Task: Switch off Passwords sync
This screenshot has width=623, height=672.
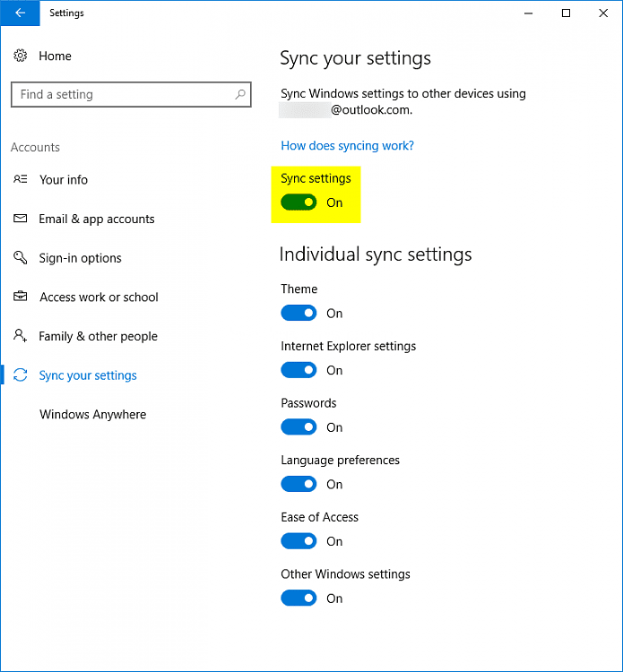Action: pos(299,426)
